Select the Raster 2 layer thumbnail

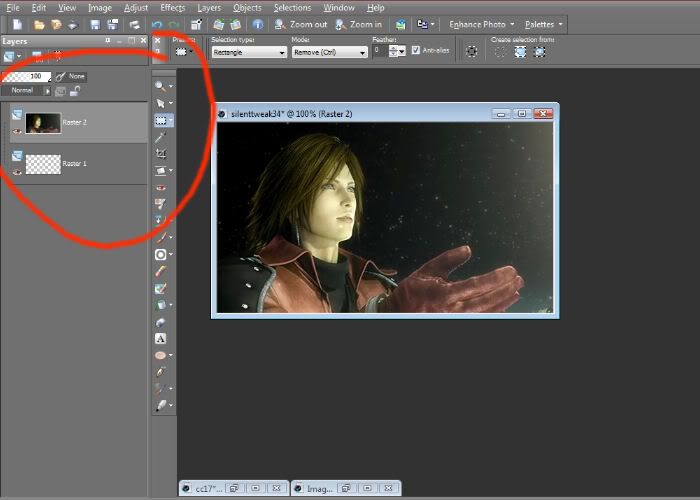[x=43, y=123]
